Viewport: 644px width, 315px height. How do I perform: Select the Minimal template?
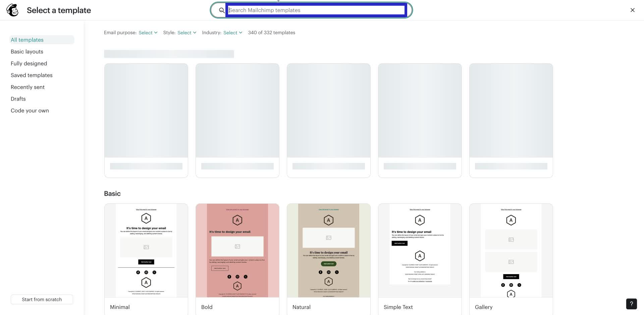click(x=146, y=250)
